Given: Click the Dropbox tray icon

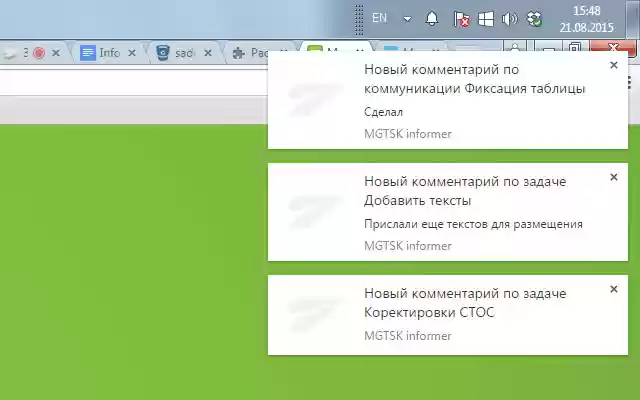Looking at the screenshot, I should coord(534,19).
